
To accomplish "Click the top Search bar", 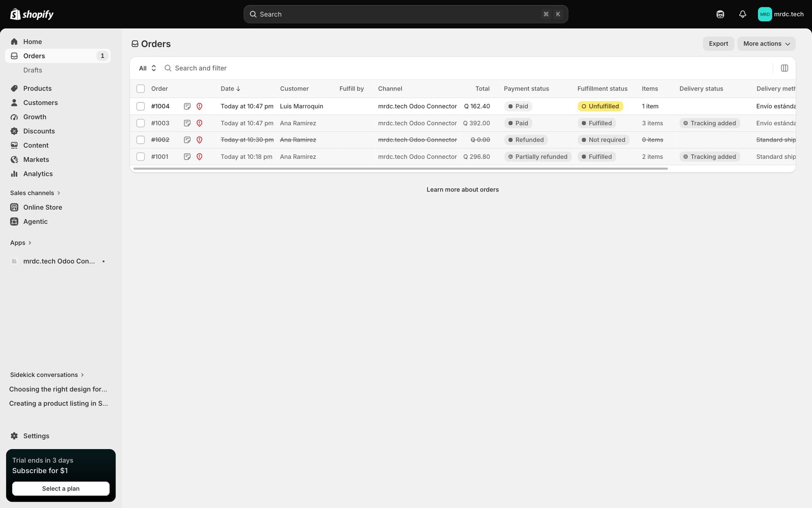I will point(406,14).
